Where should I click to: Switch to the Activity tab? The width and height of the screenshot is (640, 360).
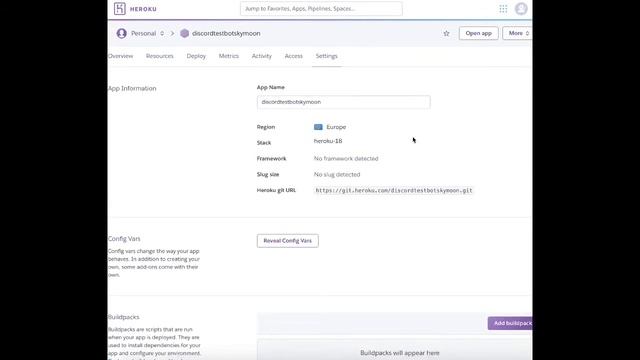pyautogui.click(x=262, y=56)
